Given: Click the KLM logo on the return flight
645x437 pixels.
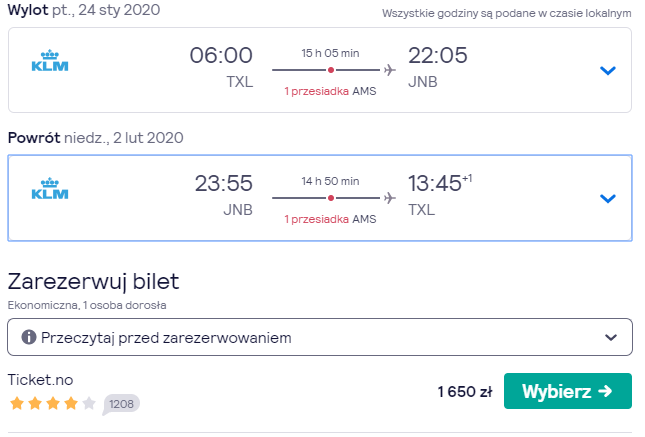Looking at the screenshot, I should pyautogui.click(x=50, y=189).
